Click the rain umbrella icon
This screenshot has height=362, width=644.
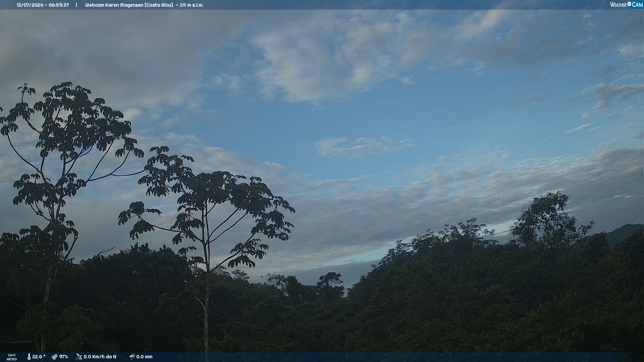[x=132, y=357]
